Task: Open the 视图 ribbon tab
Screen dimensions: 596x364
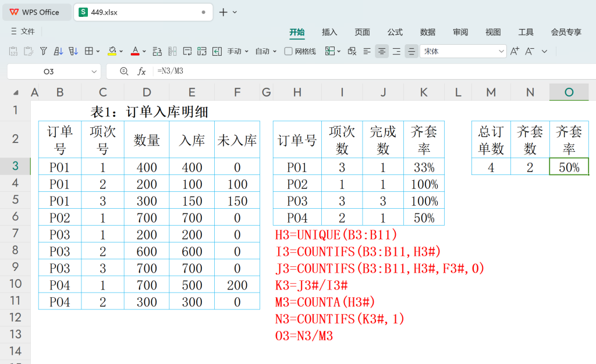Action: click(x=493, y=32)
